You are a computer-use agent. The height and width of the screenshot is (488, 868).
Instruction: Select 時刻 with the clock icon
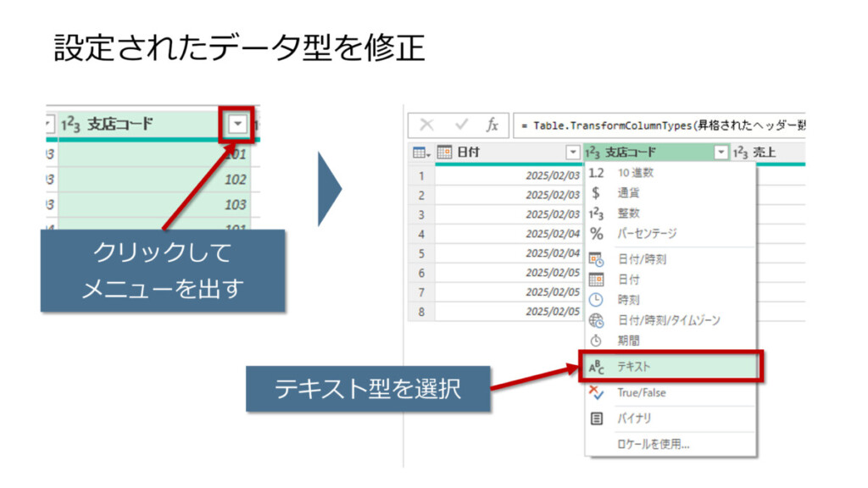629,299
